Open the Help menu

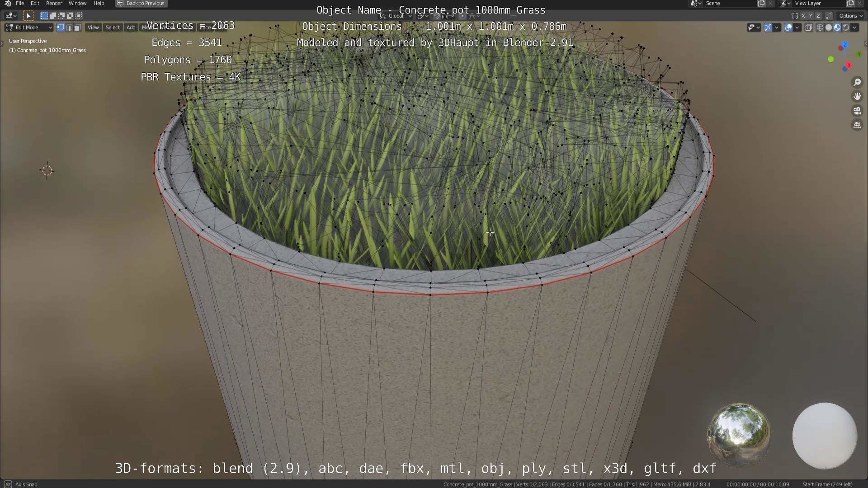99,3
